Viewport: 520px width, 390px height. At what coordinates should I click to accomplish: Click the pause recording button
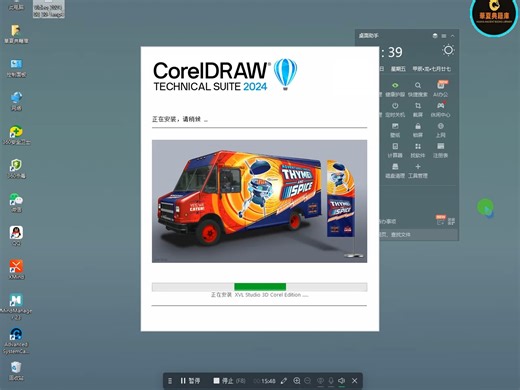[x=190, y=380]
